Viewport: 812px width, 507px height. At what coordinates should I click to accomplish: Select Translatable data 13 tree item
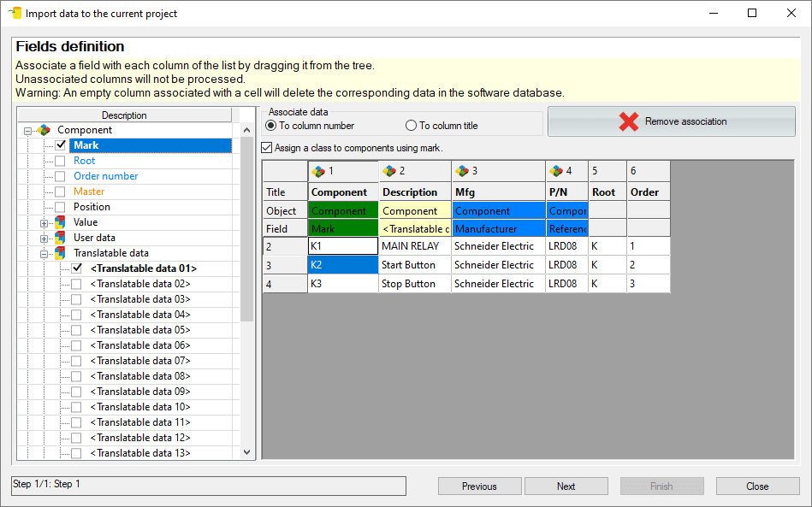pyautogui.click(x=140, y=453)
